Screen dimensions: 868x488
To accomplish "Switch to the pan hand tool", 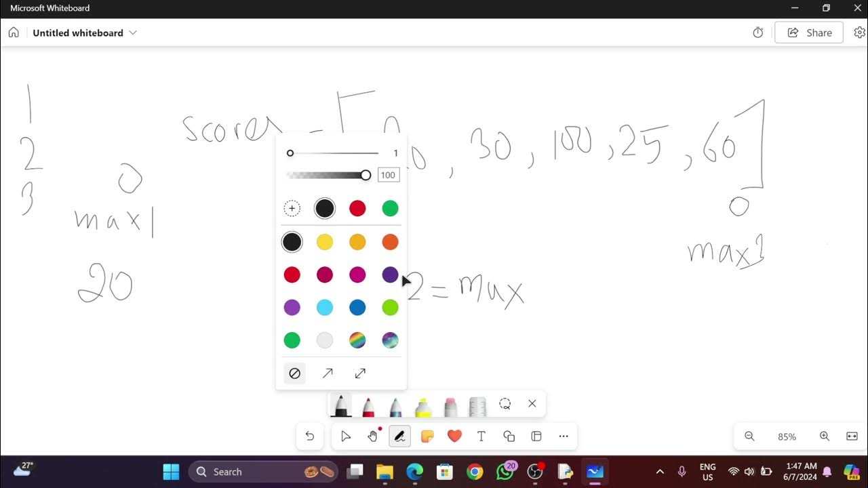I will point(373,436).
